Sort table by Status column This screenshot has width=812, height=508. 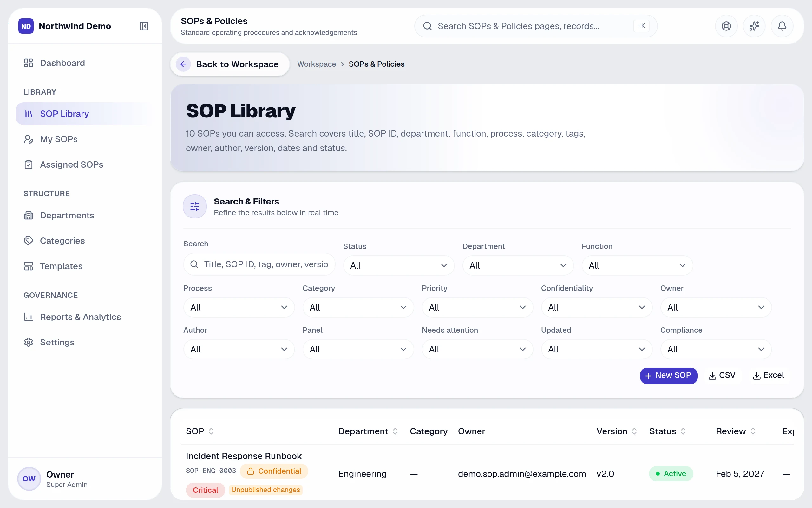(667, 431)
